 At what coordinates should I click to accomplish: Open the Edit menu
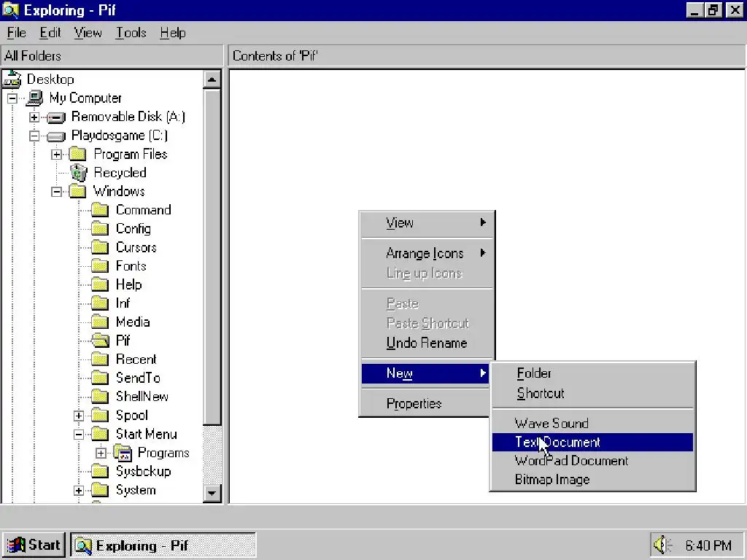click(50, 33)
